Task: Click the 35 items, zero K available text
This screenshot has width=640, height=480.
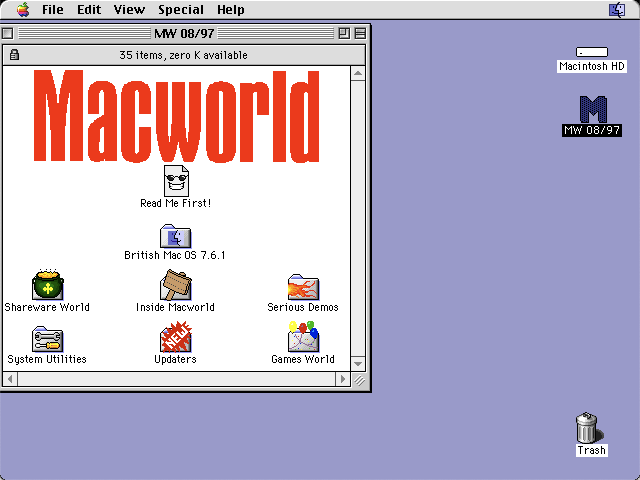Action: click(x=183, y=55)
